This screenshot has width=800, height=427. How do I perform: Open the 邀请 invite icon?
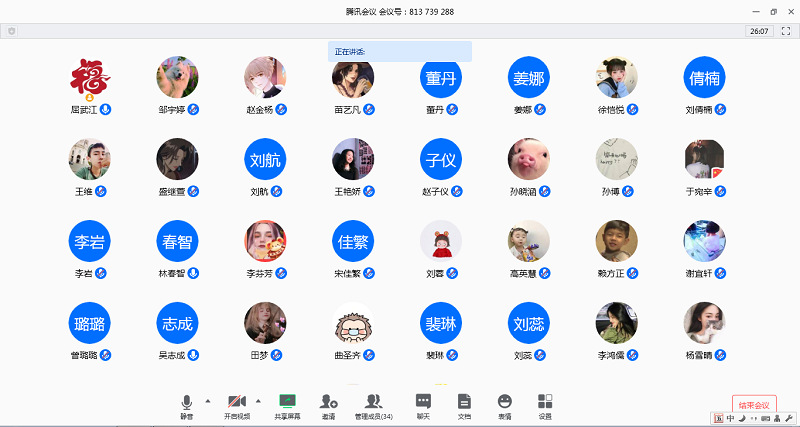pyautogui.click(x=328, y=401)
